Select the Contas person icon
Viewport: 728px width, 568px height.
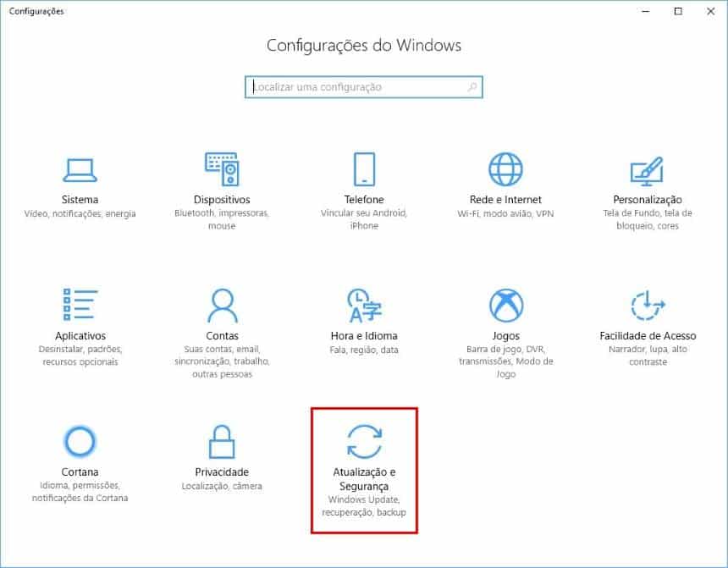[222, 305]
